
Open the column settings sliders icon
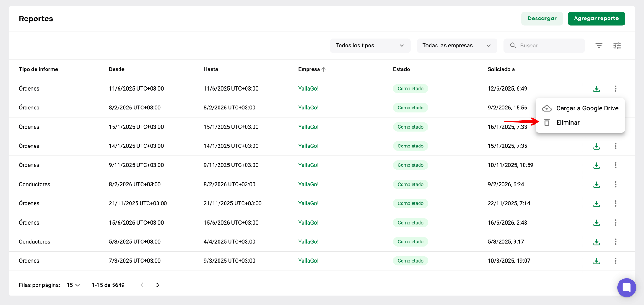[x=617, y=46]
